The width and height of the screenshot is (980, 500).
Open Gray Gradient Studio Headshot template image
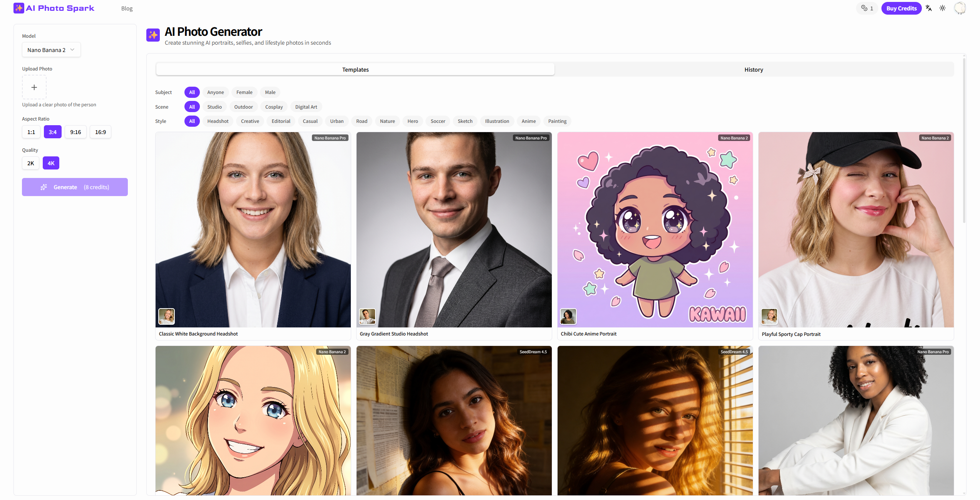(x=454, y=230)
